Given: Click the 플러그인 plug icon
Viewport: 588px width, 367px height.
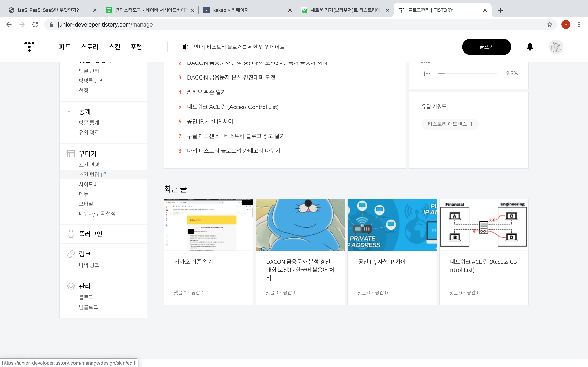Looking at the screenshot, I should tap(71, 234).
